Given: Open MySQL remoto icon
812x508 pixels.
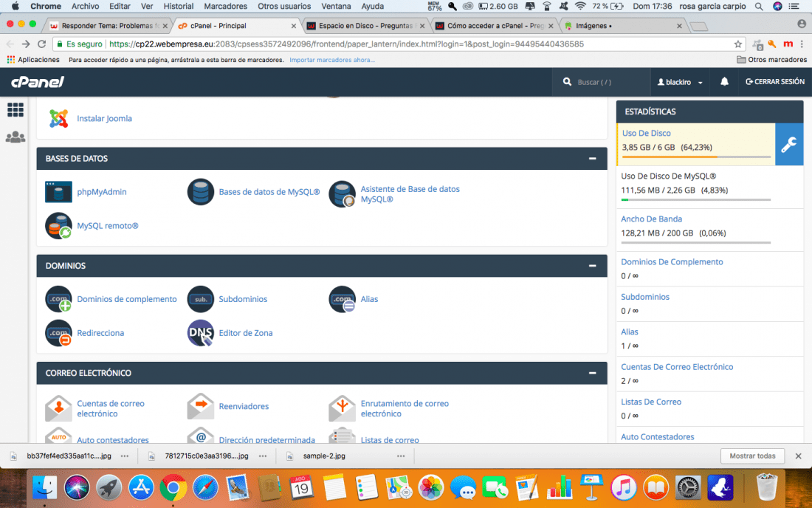Looking at the screenshot, I should (58, 226).
